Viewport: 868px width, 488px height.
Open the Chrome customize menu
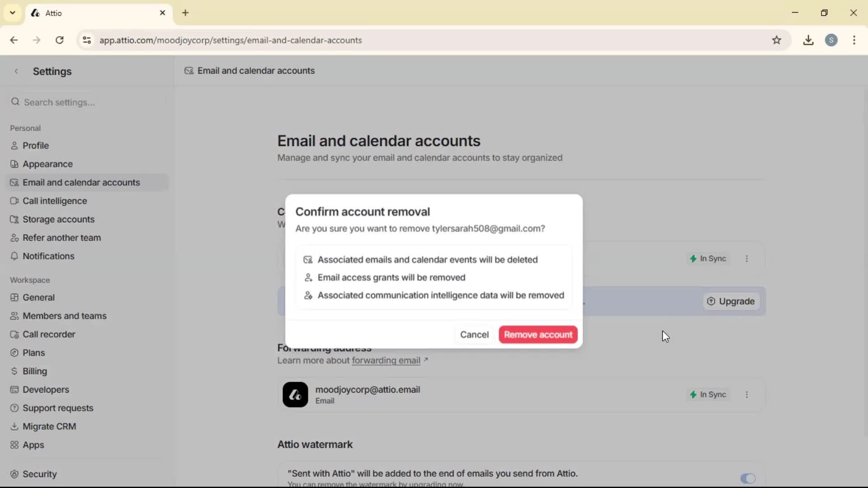coord(854,40)
